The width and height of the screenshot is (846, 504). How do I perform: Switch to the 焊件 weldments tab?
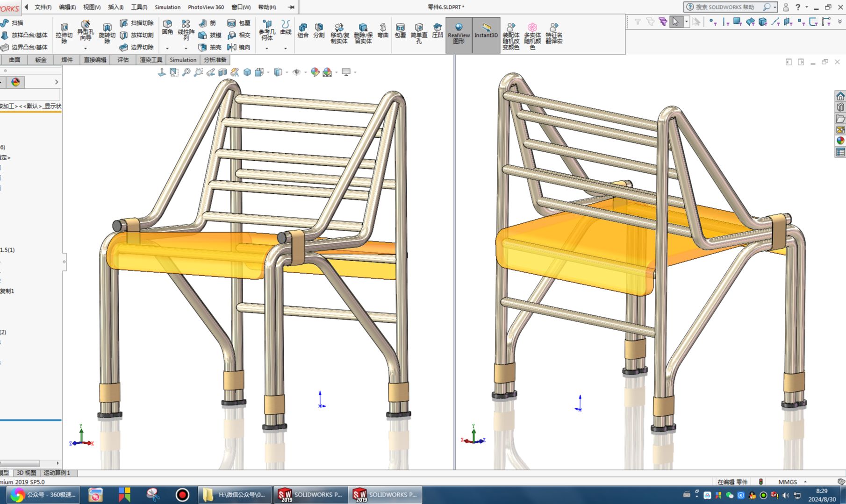(x=67, y=60)
